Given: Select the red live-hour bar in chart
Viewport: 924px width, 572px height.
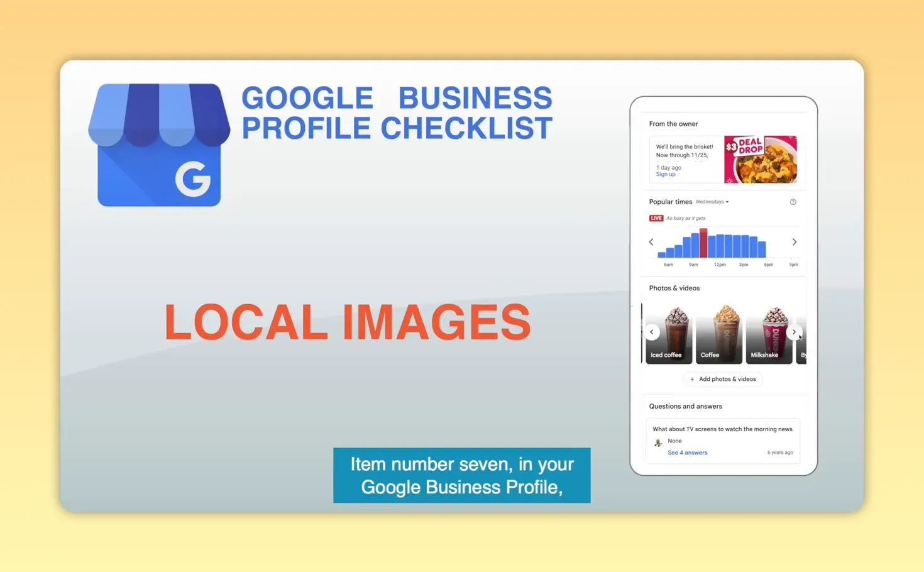Looking at the screenshot, I should point(703,243).
